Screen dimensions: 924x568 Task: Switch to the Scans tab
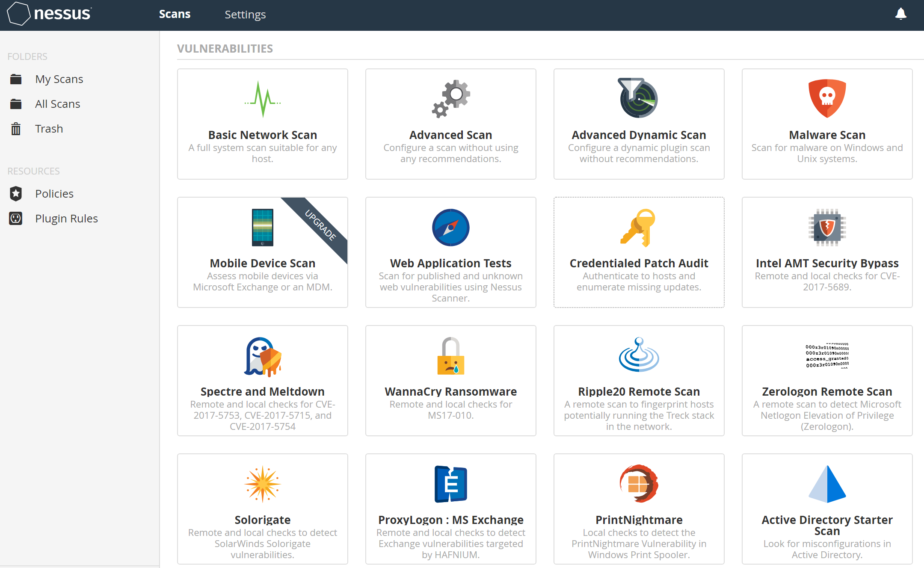(175, 14)
